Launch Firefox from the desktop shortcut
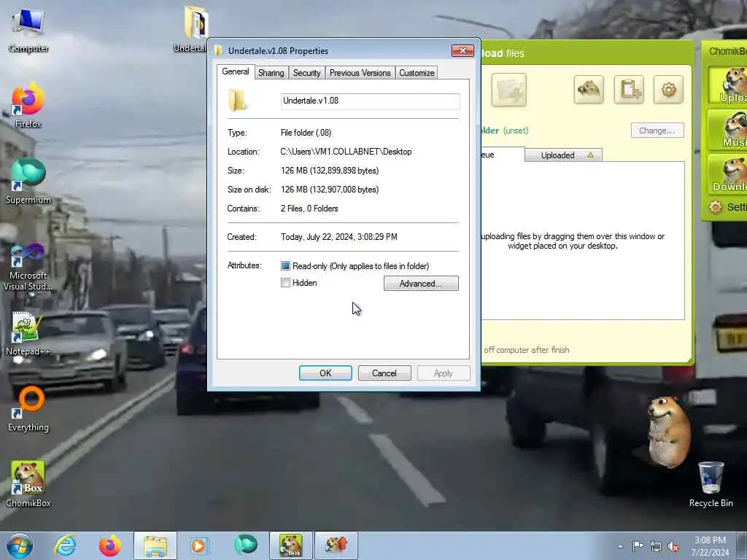The width and height of the screenshot is (747, 560). (28, 106)
